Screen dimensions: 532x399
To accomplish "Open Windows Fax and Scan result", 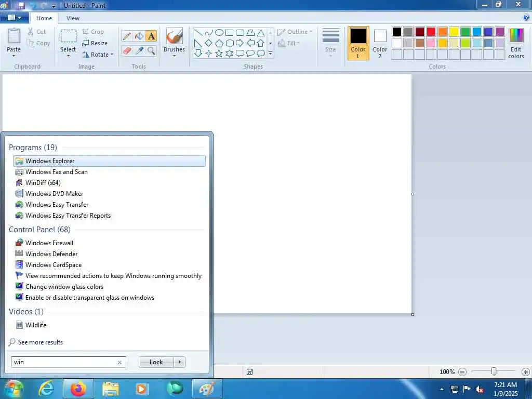I will [109, 171].
